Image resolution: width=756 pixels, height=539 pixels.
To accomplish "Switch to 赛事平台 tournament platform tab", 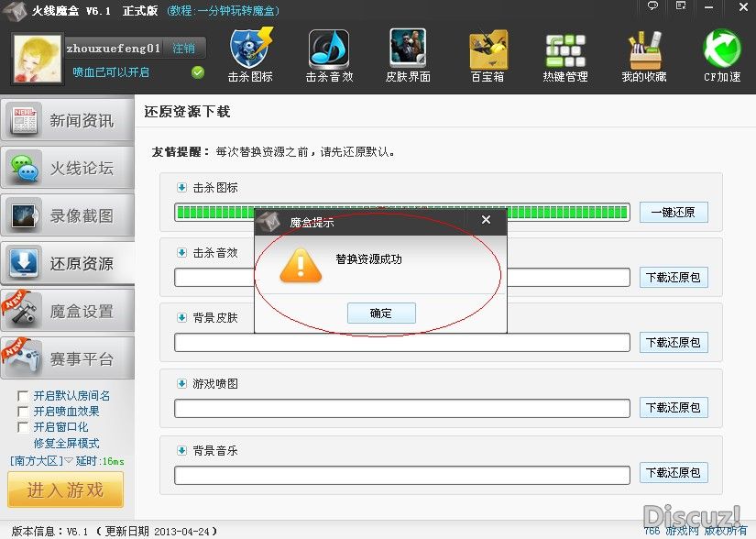I will 68,358.
